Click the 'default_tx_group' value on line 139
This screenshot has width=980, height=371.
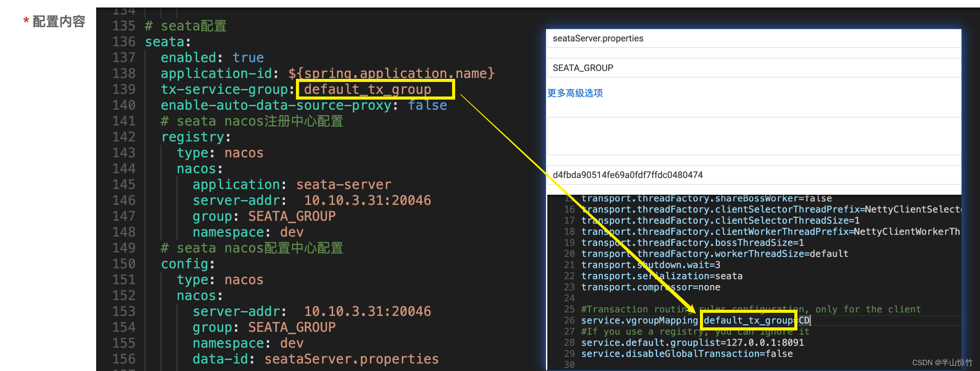tap(367, 89)
